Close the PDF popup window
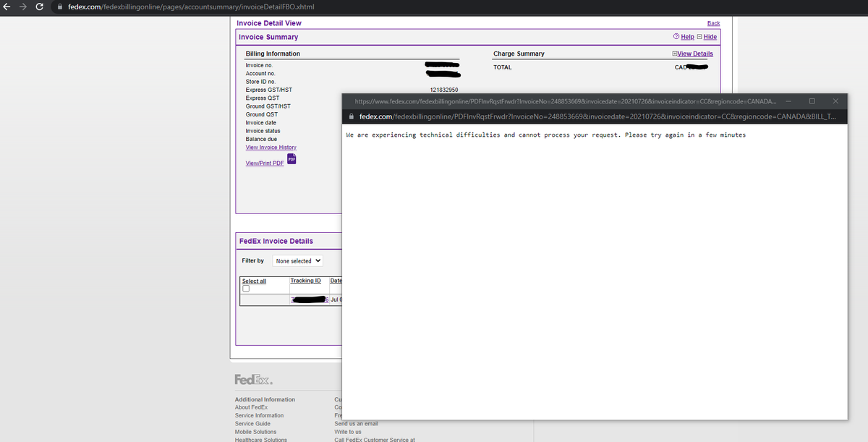Viewport: 868px width, 442px height. point(835,101)
